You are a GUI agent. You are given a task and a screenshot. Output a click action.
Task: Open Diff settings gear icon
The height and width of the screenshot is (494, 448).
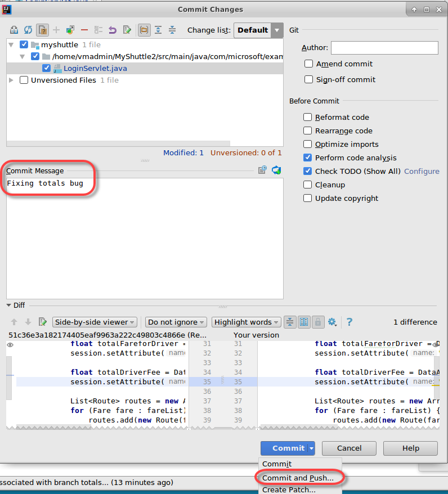click(x=332, y=322)
